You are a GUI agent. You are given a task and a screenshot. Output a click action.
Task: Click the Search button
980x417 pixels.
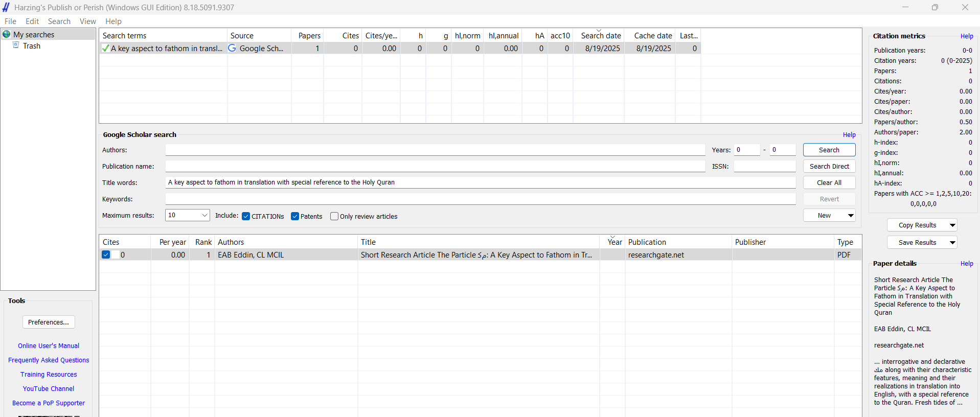pos(829,150)
